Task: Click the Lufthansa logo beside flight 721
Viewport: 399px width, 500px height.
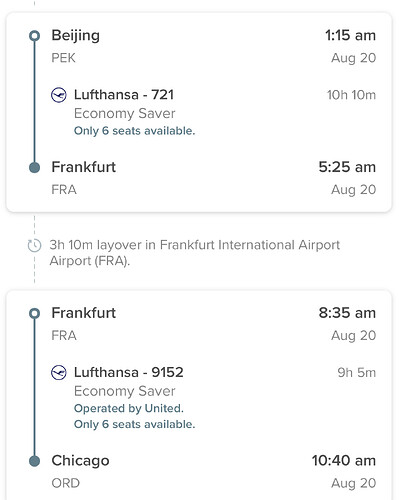Action: pyautogui.click(x=59, y=95)
